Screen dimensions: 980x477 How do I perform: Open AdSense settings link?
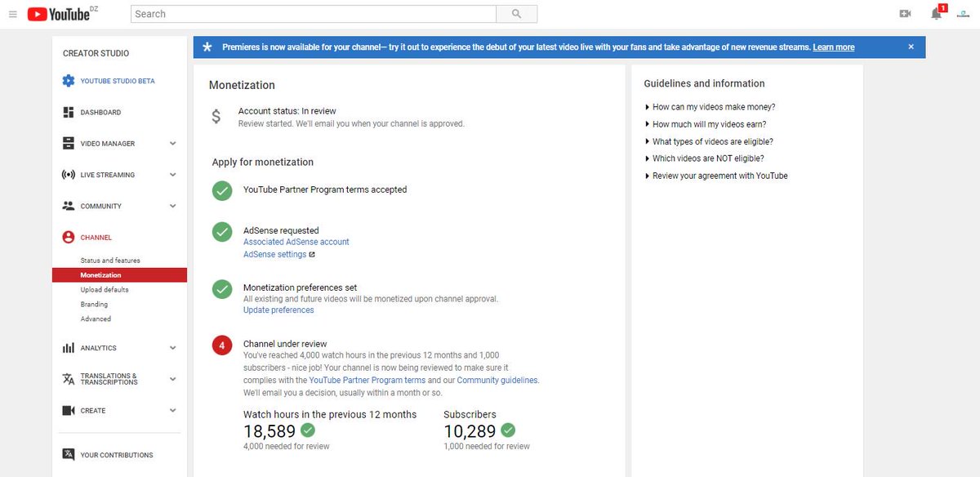pos(275,255)
